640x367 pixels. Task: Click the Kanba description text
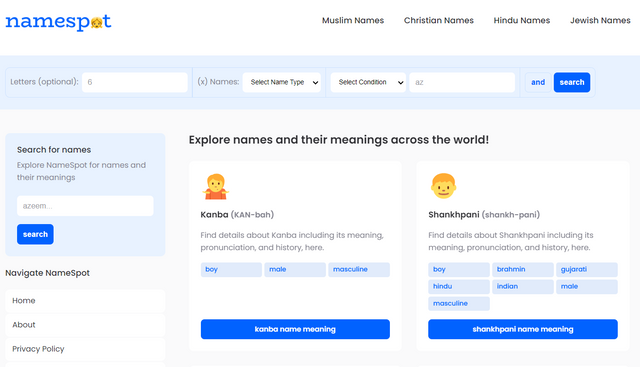coord(292,241)
